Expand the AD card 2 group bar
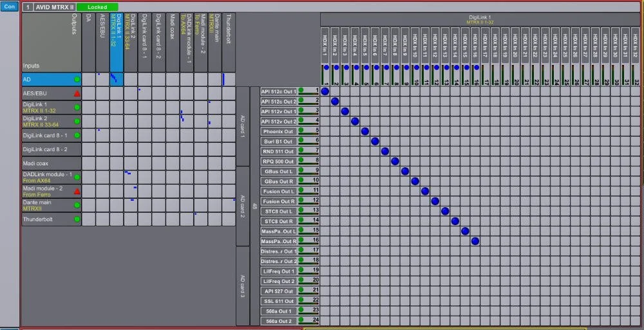The image size is (644, 330). tap(243, 206)
